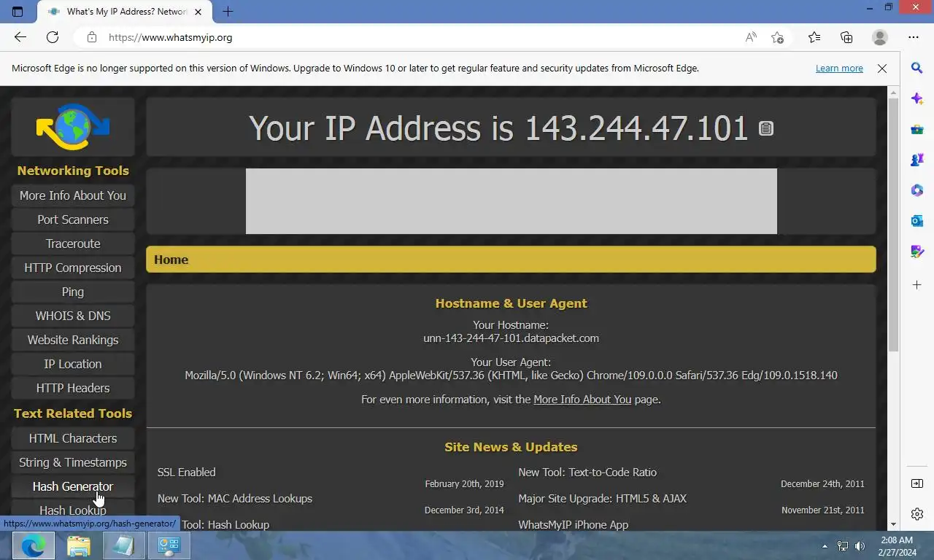Open Traceroute tool
Screen dimensions: 934x560
tap(73, 244)
